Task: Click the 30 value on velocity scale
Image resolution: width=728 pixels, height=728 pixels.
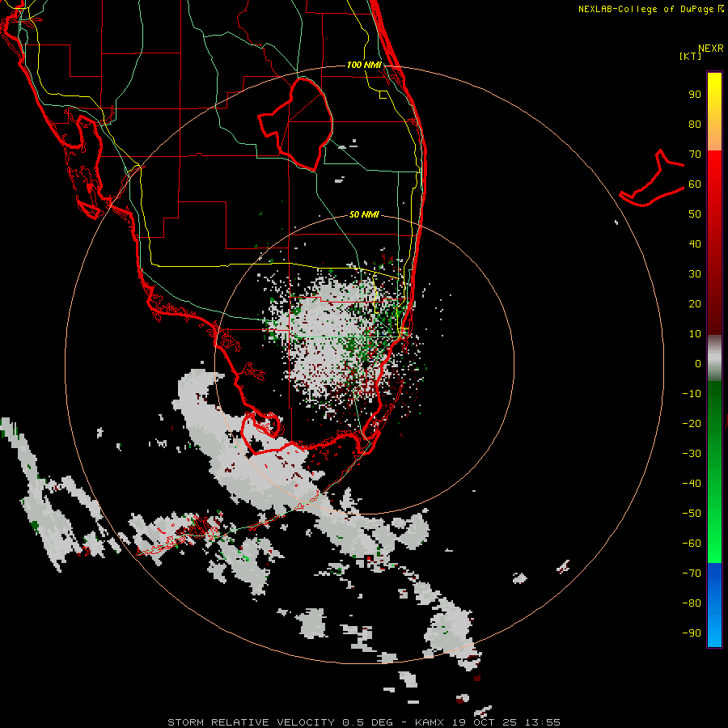Action: (x=695, y=274)
